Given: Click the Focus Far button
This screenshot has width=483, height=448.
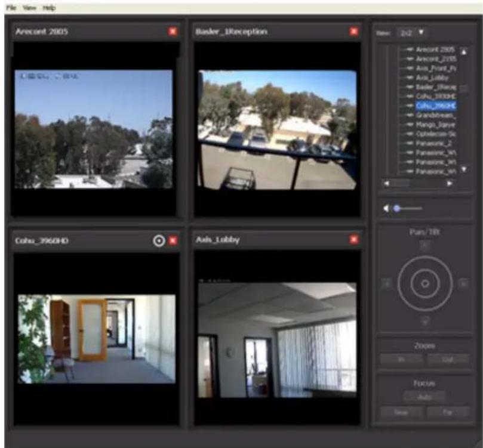Looking at the screenshot, I should (x=448, y=412).
